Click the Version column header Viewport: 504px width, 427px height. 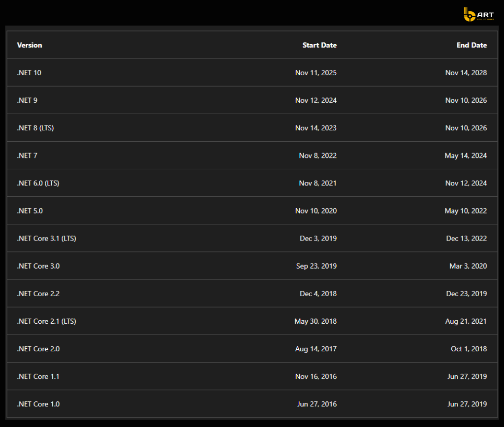click(x=30, y=45)
